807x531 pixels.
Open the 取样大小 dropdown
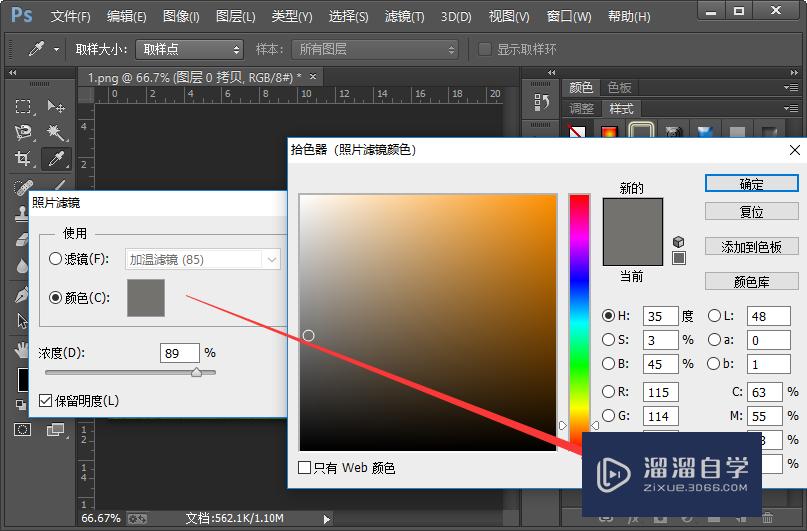[189, 49]
